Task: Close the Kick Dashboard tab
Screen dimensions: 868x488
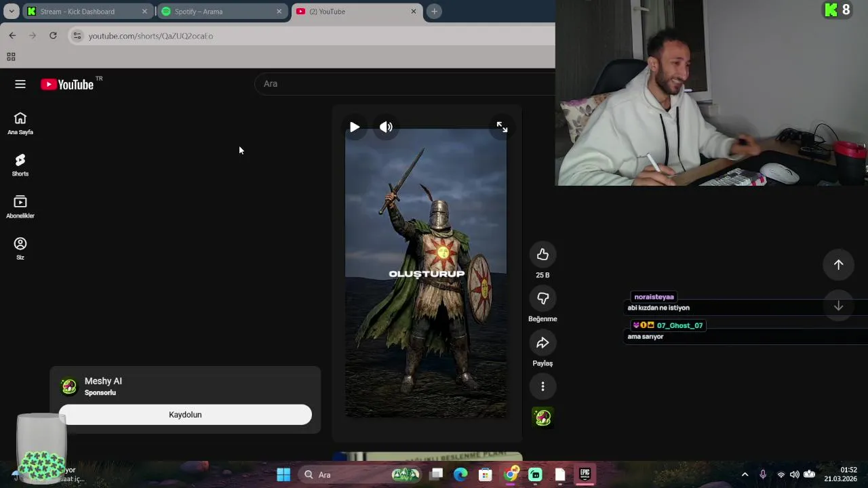Action: [144, 12]
